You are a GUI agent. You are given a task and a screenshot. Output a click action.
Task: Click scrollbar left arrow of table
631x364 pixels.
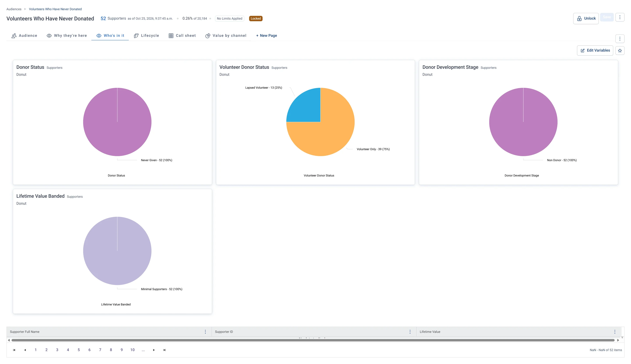pyautogui.click(x=9, y=340)
